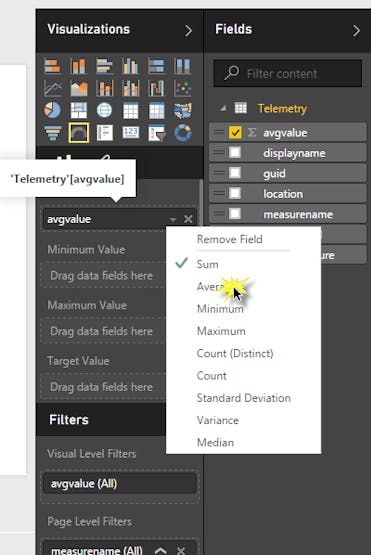Collapse the Fields pane chevron
The image size is (371, 555).
pyautogui.click(x=356, y=30)
